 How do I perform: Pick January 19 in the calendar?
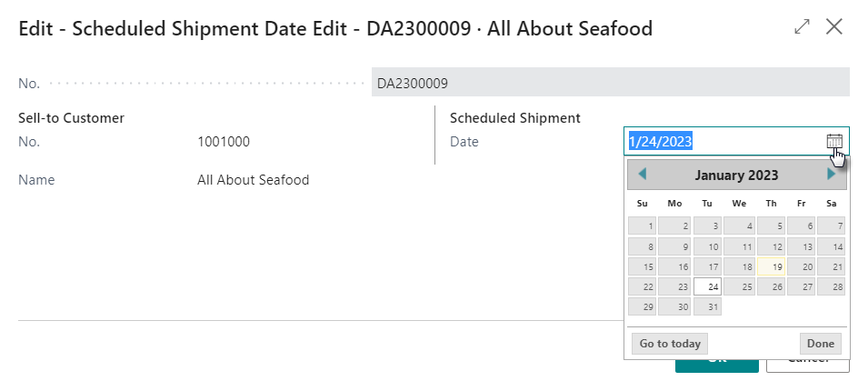772,266
